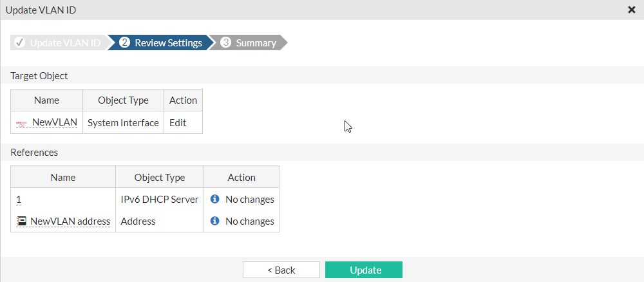Viewport: 644px width, 282px height.
Task: Select the Review Settings step label
Action: 168,43
